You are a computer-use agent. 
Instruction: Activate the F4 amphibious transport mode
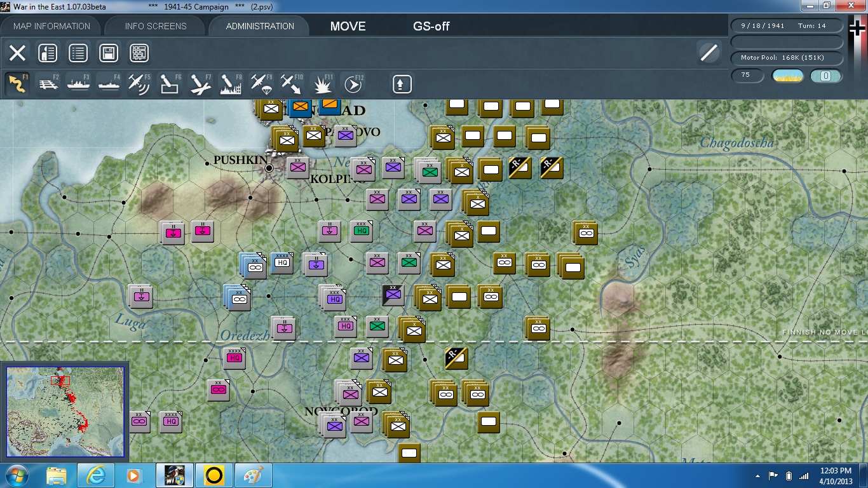[109, 84]
